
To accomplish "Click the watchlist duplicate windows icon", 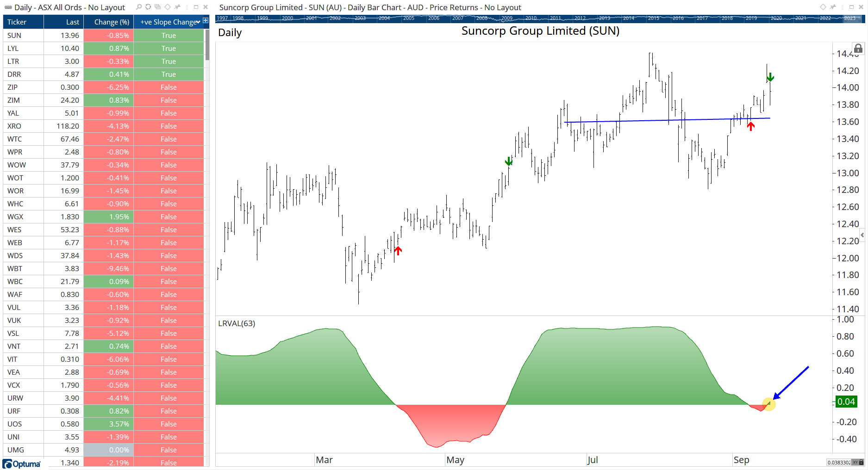I will (x=158, y=7).
